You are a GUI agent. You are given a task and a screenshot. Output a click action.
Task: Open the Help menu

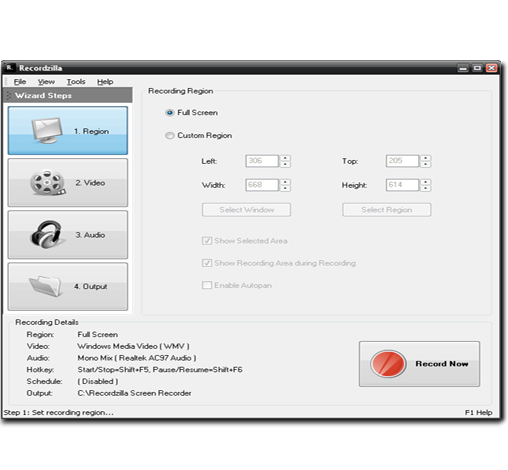105,82
